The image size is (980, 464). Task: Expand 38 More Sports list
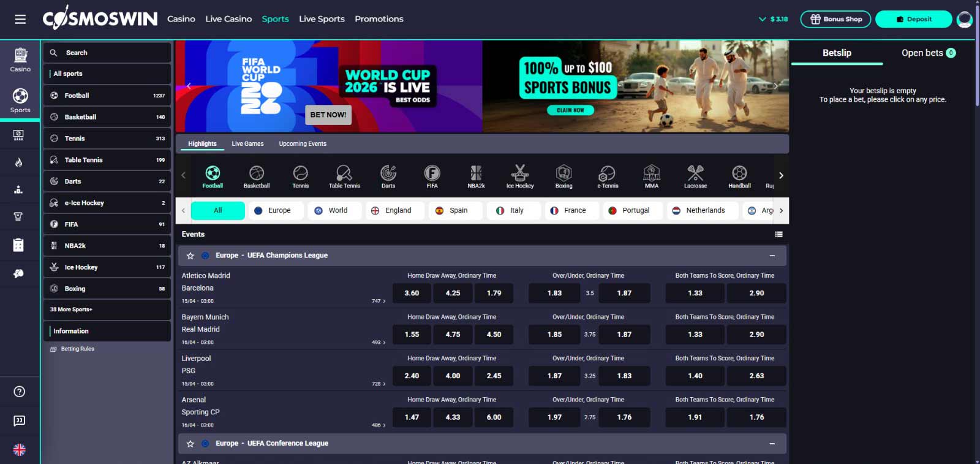click(107, 310)
